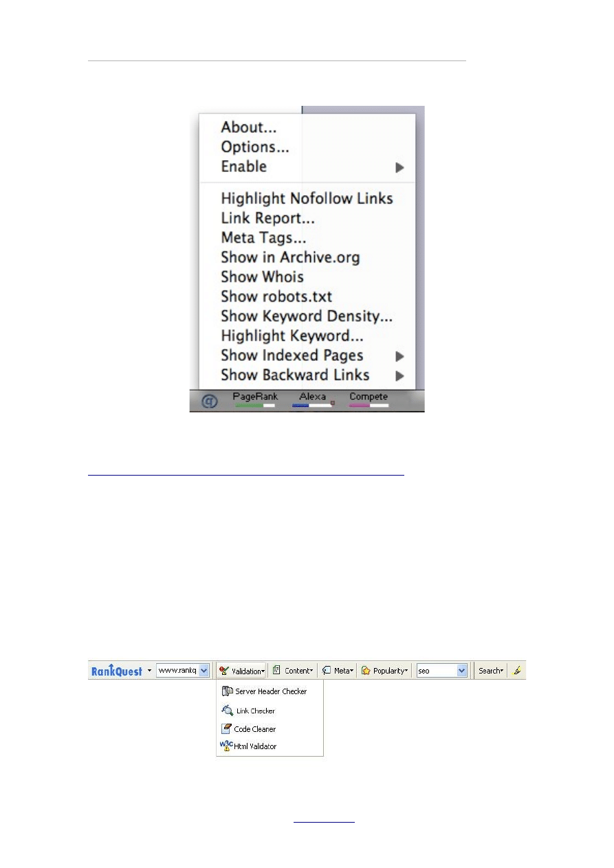
Task: Click the Link Checker magnifier icon
Action: pos(226,711)
